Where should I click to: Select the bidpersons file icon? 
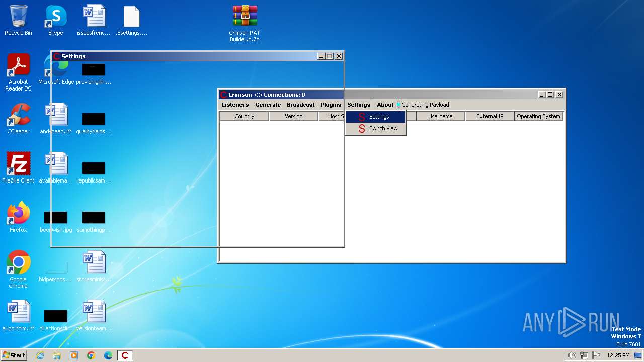pos(56,270)
